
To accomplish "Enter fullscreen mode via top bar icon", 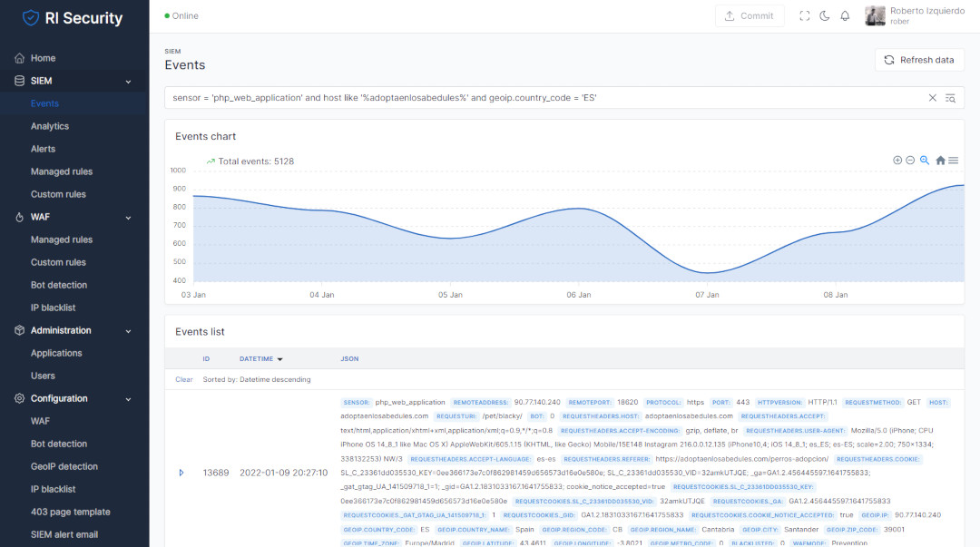I will coord(804,16).
